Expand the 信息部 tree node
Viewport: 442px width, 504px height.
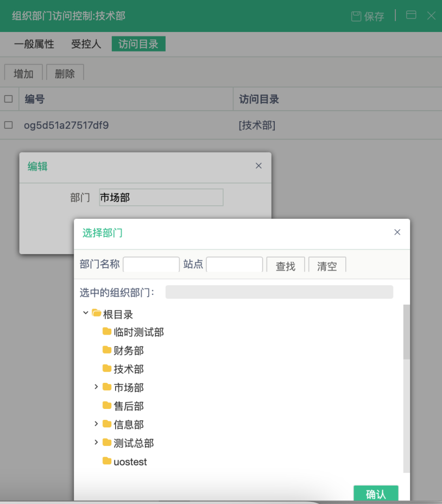[96, 424]
